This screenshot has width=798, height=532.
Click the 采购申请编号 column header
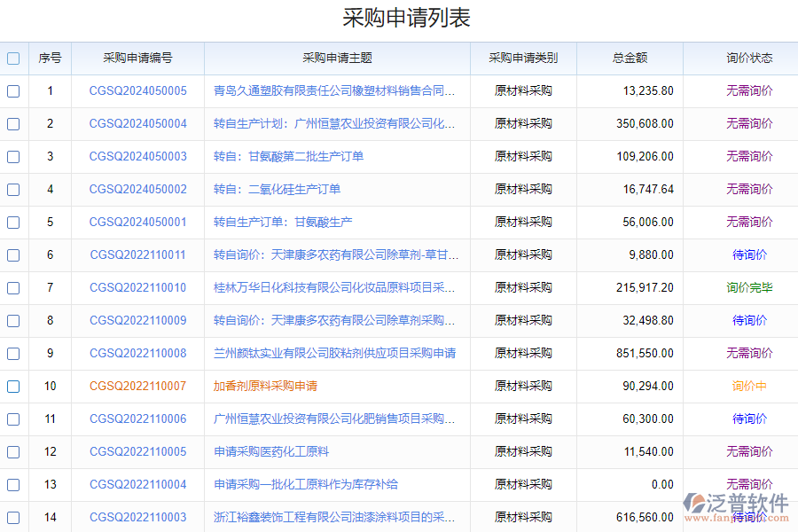pos(137,58)
